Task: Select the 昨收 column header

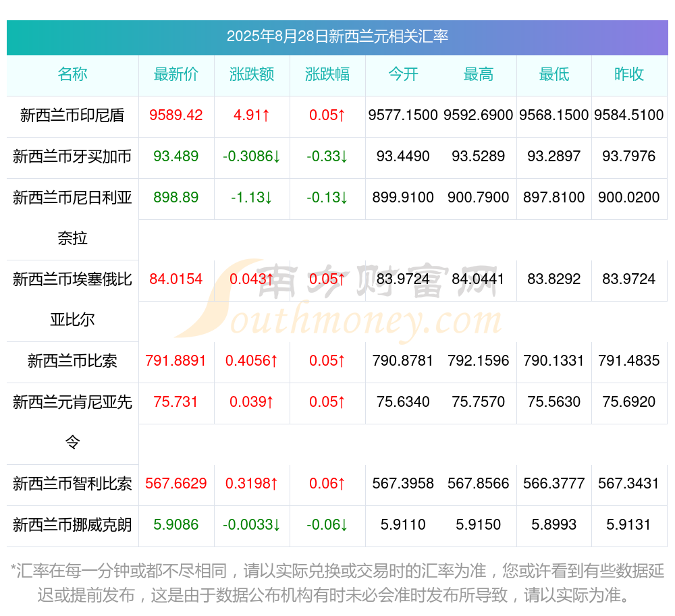Action: [x=629, y=74]
